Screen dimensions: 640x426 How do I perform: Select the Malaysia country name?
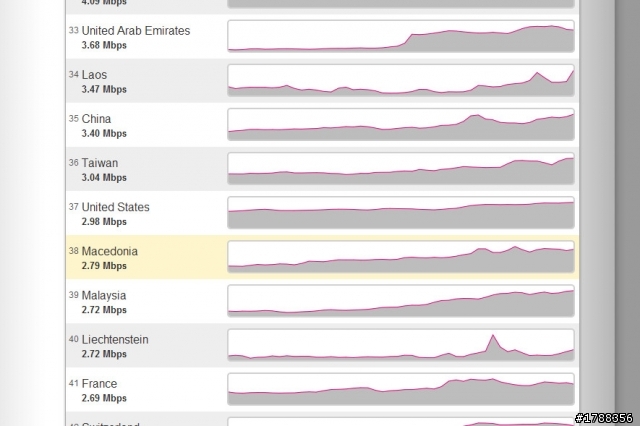click(104, 295)
